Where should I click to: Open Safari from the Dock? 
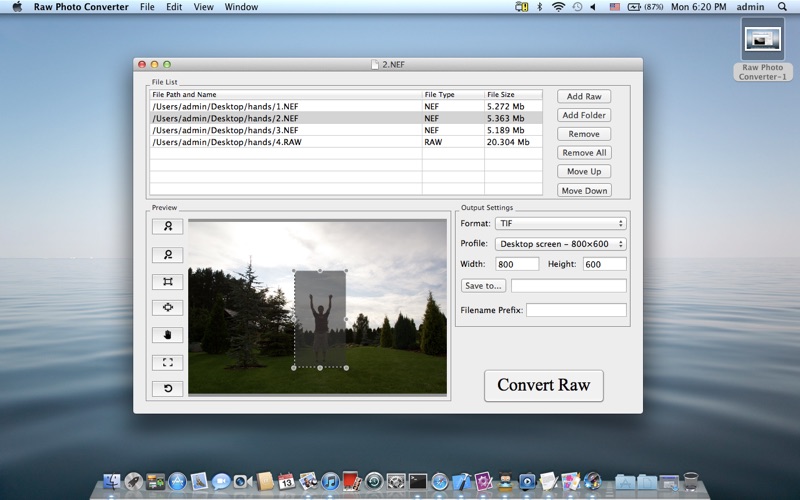440,481
